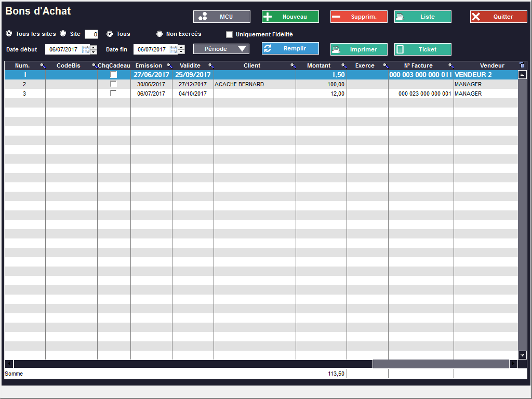Viewport: 532px width, 399px height.
Task: Open the Période dropdown
Action: point(221,49)
